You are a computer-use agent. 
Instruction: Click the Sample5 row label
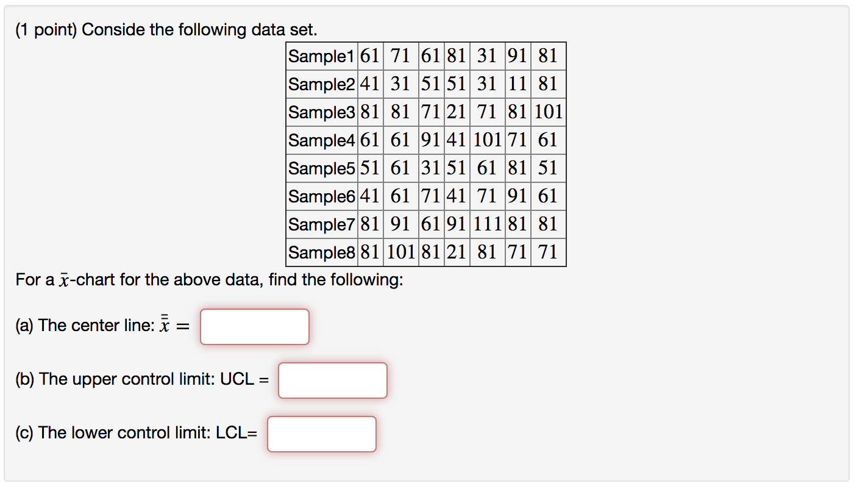coord(321,168)
